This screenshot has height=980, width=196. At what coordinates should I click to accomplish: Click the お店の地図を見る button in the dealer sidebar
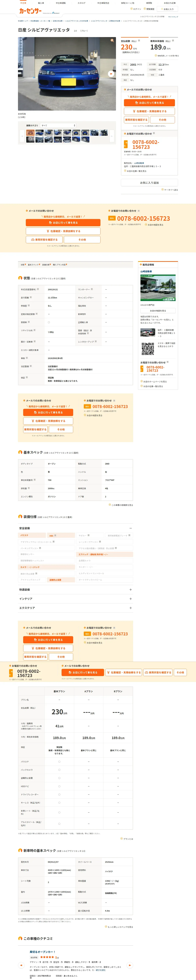pyautogui.click(x=158, y=311)
